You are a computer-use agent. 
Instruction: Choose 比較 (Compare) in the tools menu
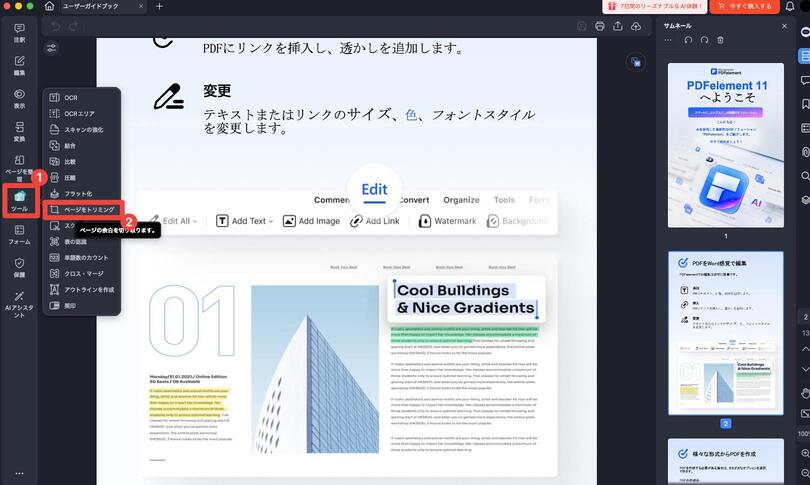pyautogui.click(x=82, y=162)
